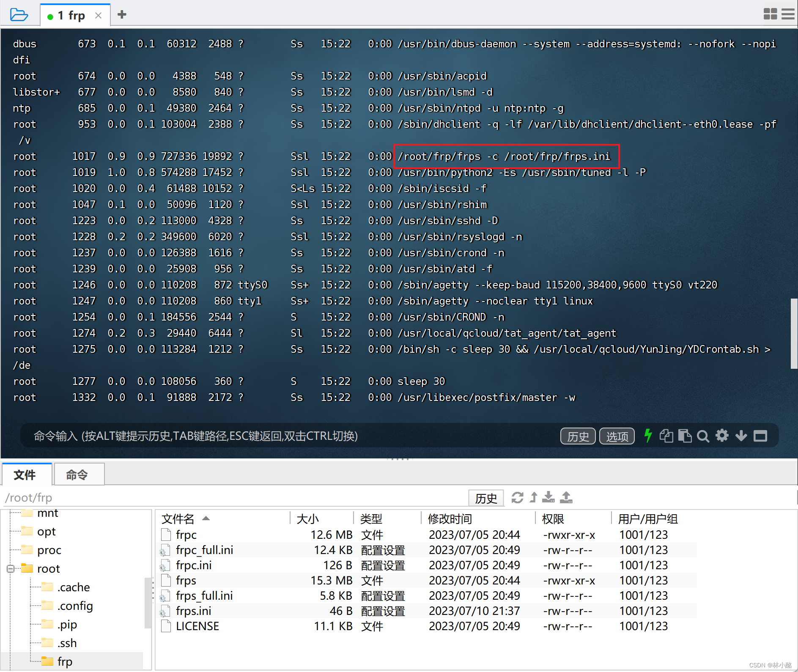Open terminal search magnifier icon
Screen dimensions: 798x672
pos(703,436)
